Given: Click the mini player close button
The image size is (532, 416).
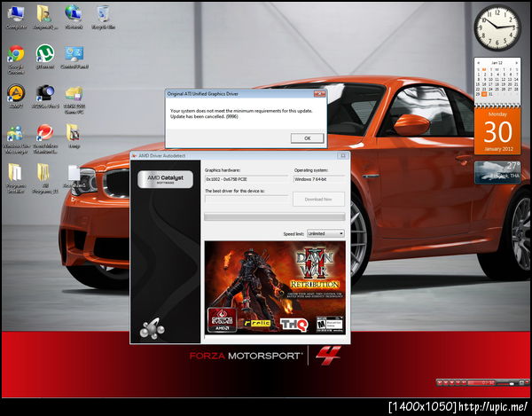Looking at the screenshot, I should coord(527,382).
